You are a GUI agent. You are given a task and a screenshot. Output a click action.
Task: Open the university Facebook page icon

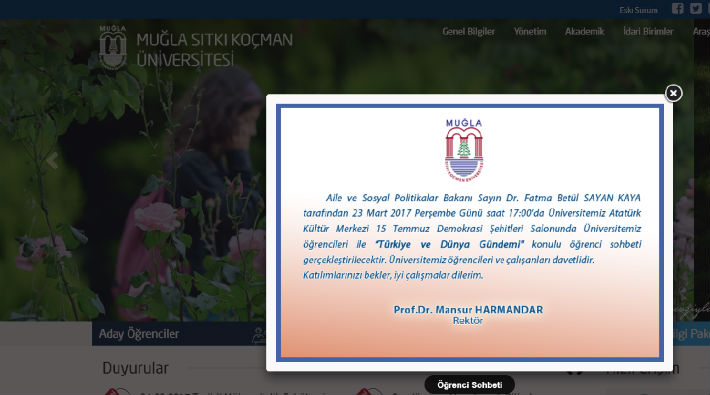(x=677, y=9)
